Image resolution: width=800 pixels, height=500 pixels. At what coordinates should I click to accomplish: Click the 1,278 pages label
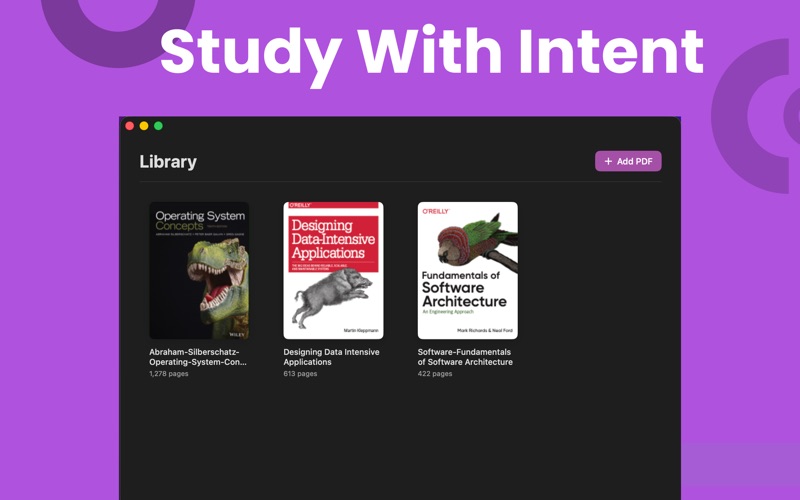click(x=169, y=374)
